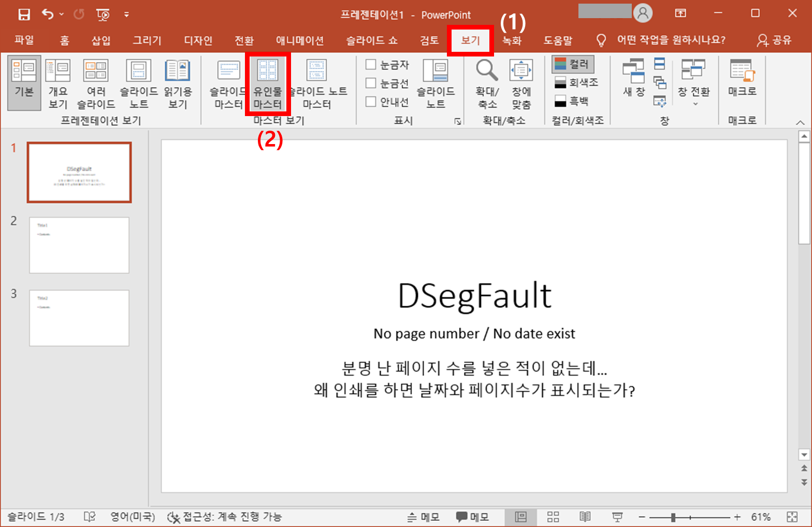Select slide 2 thumbnail
The image size is (812, 527).
[79, 245]
